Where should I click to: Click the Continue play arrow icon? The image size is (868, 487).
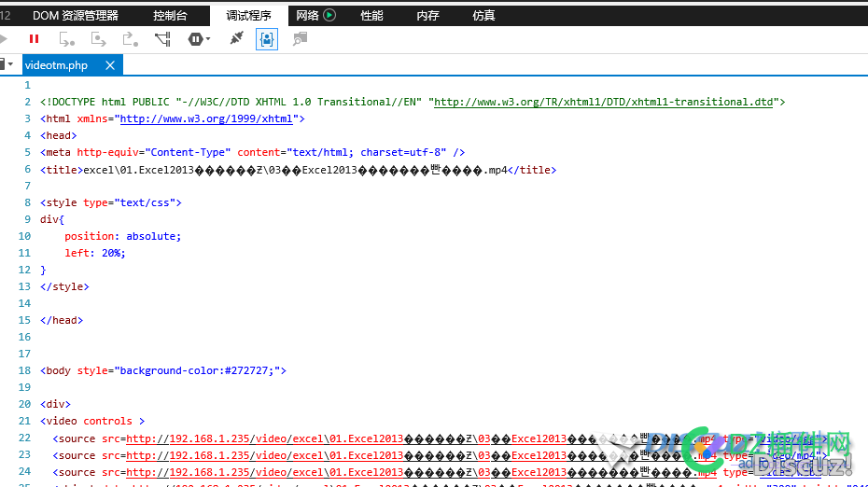point(4,39)
